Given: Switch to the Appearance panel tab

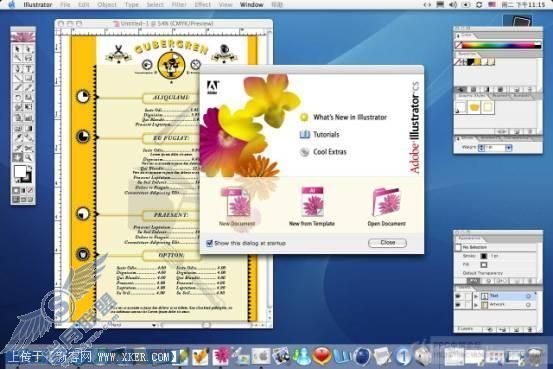Looking at the screenshot, I should (x=469, y=238).
